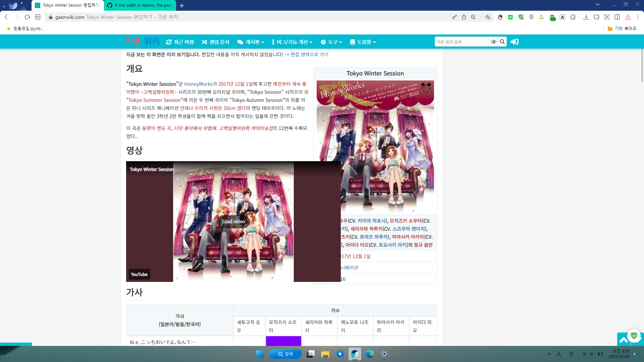
Task: Click the share page icon in address bar
Action: 464,17
